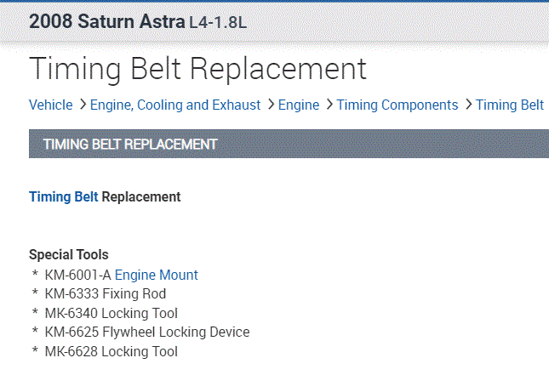Click the large Timing Belt Replacement page heading
549x392 pixels.
point(197,68)
